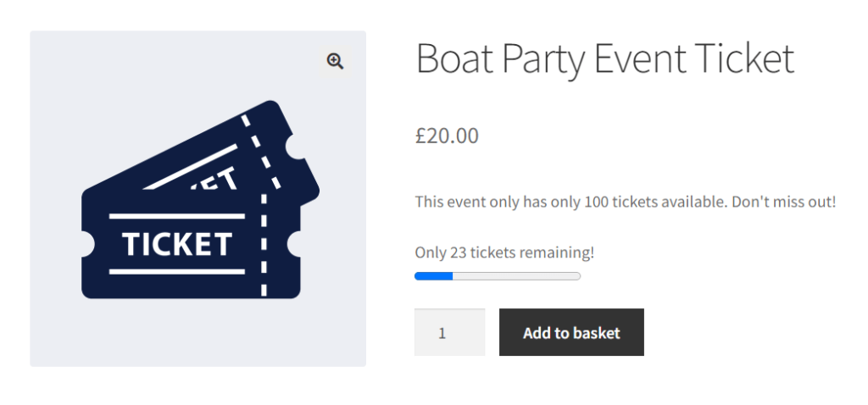Click the white line above the TICKET word
The image size is (868, 405).
177,216
